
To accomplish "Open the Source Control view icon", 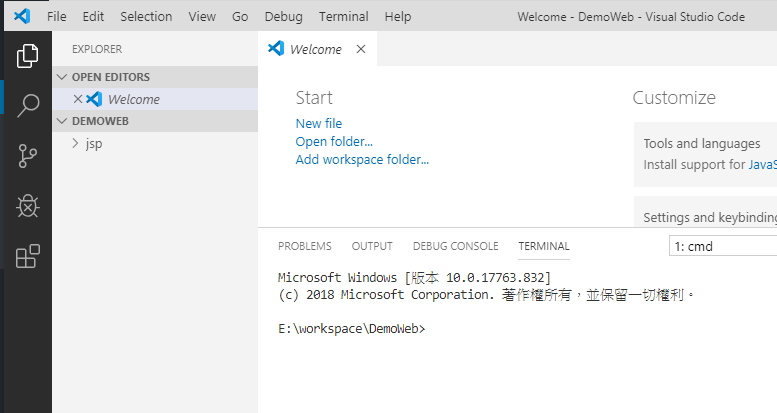I will tap(27, 155).
